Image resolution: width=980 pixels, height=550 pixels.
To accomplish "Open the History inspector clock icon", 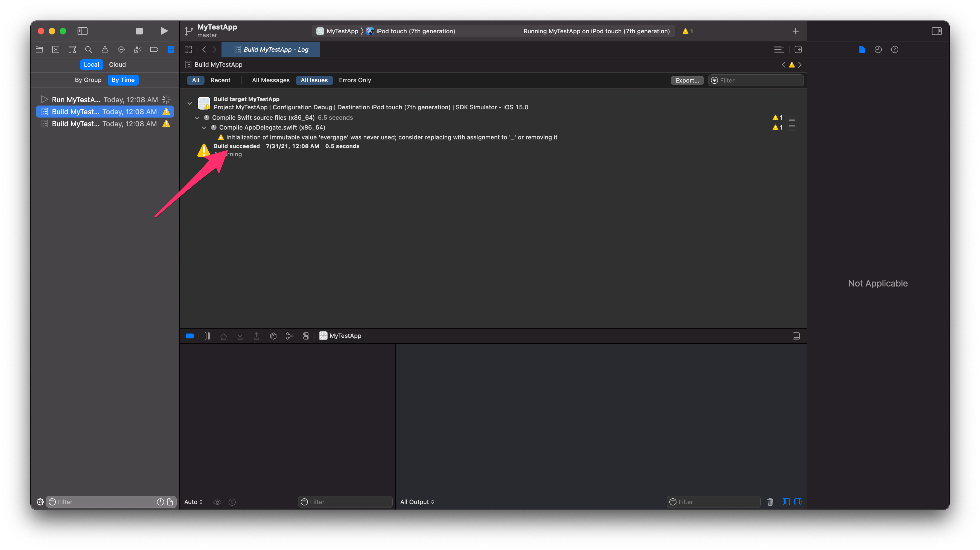I will coord(879,49).
